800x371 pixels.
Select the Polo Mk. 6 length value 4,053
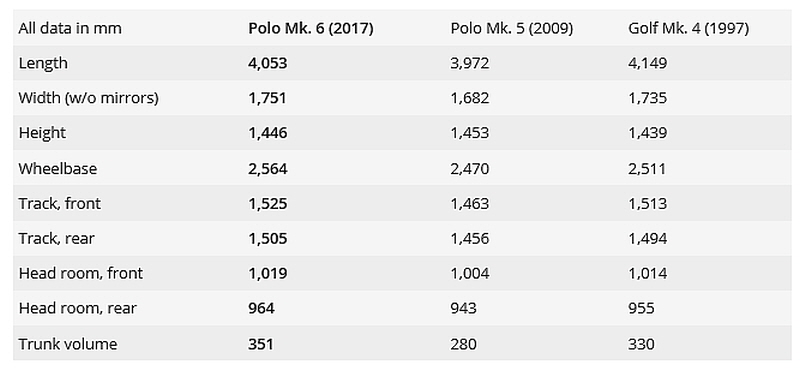pyautogui.click(x=268, y=63)
